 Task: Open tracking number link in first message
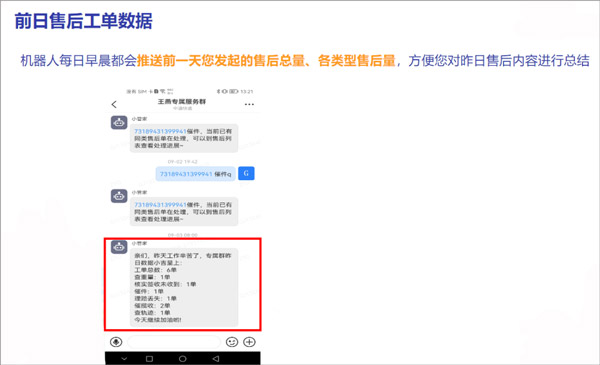coord(160,131)
